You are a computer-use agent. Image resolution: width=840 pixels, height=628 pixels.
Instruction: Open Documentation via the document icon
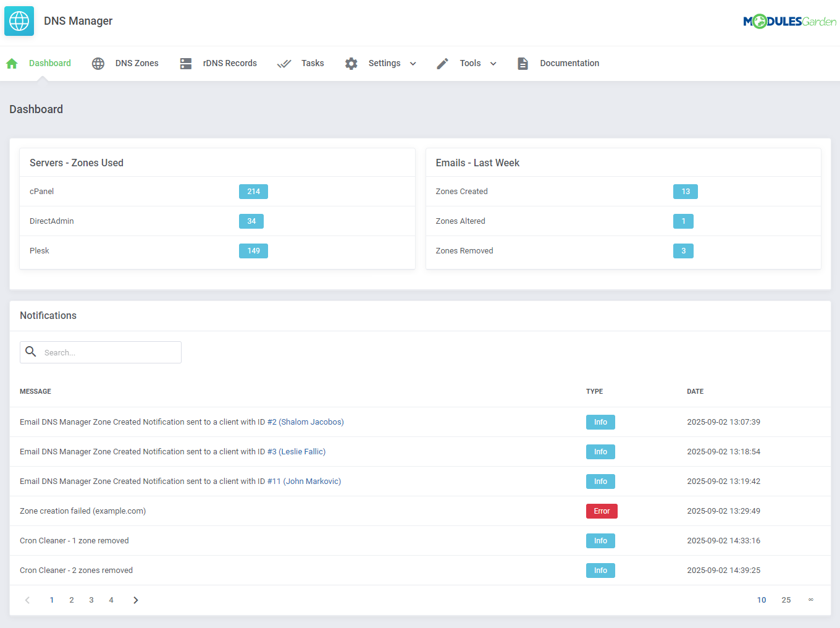pos(523,63)
